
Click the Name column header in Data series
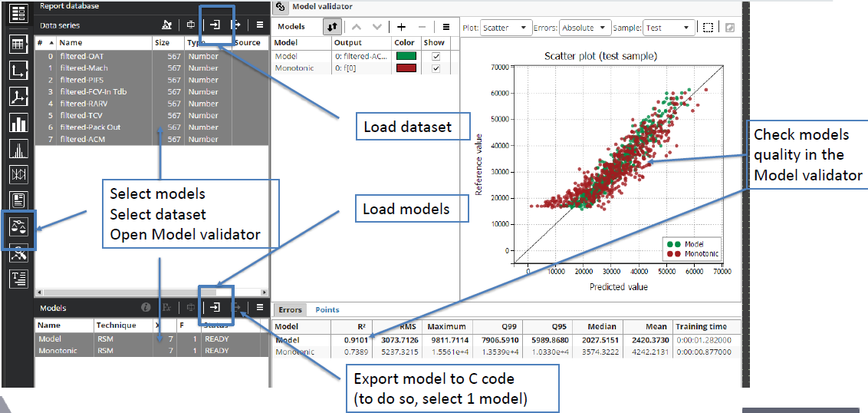104,42
